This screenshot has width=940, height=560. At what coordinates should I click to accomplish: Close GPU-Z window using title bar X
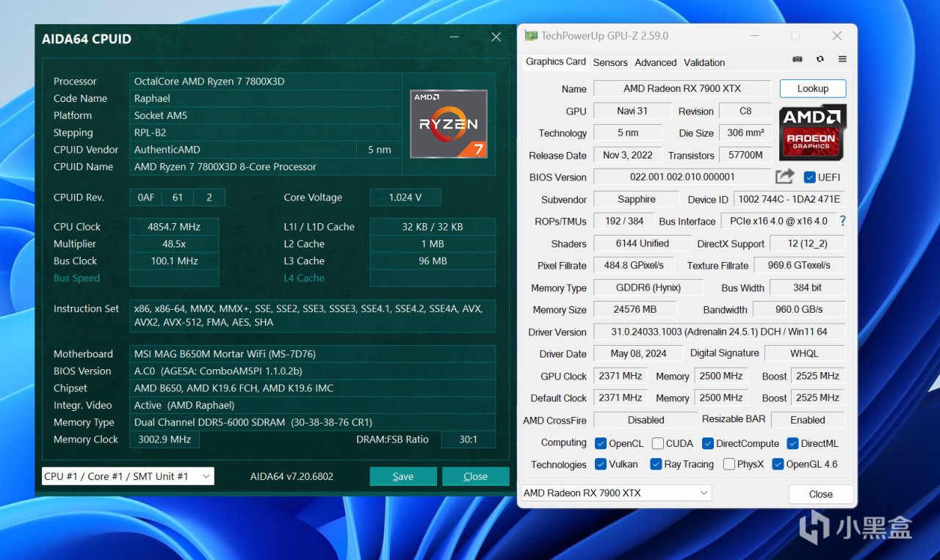point(837,36)
